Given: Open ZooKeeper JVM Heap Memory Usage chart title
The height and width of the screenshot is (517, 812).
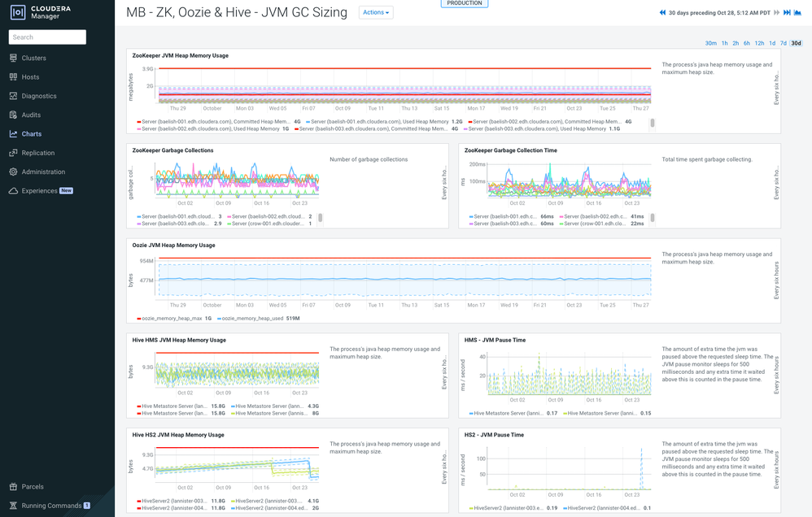Looking at the screenshot, I should pos(180,56).
